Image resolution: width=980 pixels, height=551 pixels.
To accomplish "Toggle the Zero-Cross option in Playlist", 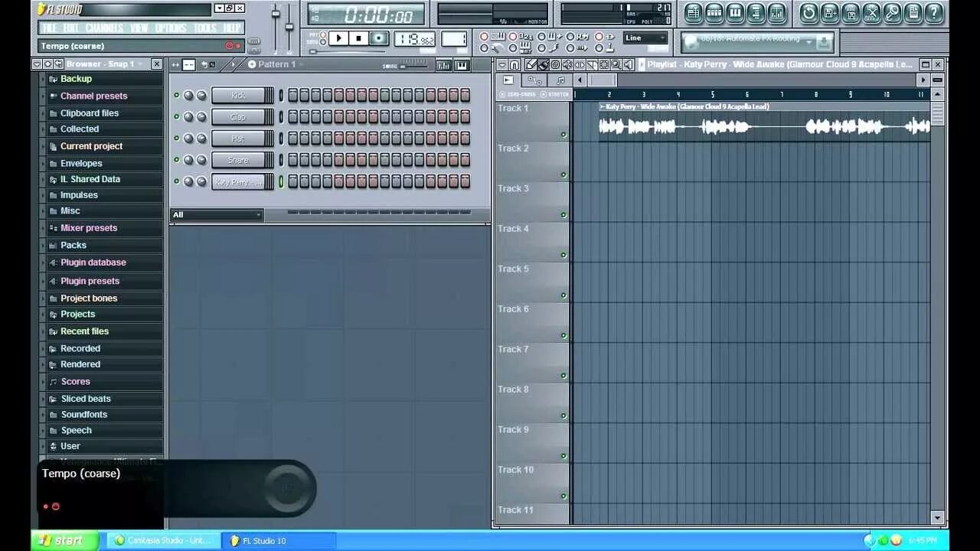I will [x=518, y=94].
